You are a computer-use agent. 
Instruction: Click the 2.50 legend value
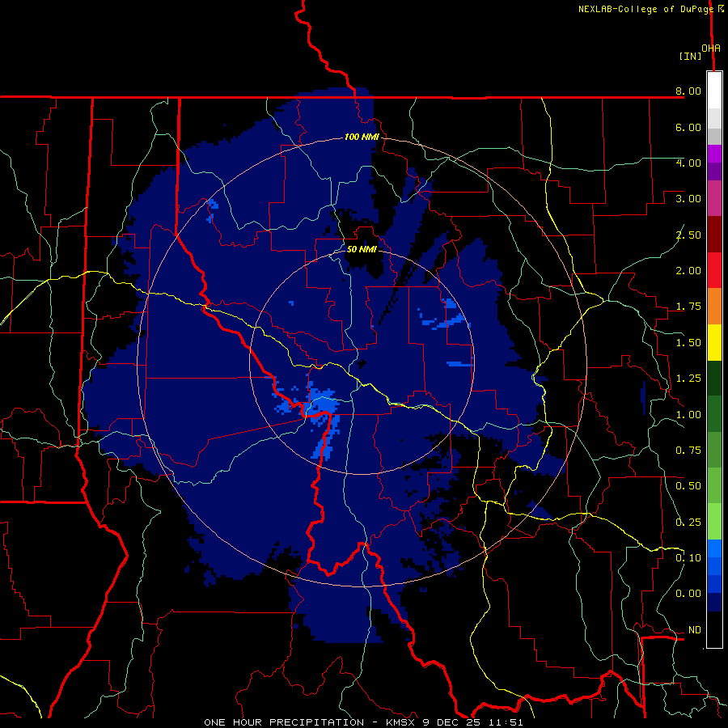pos(688,235)
